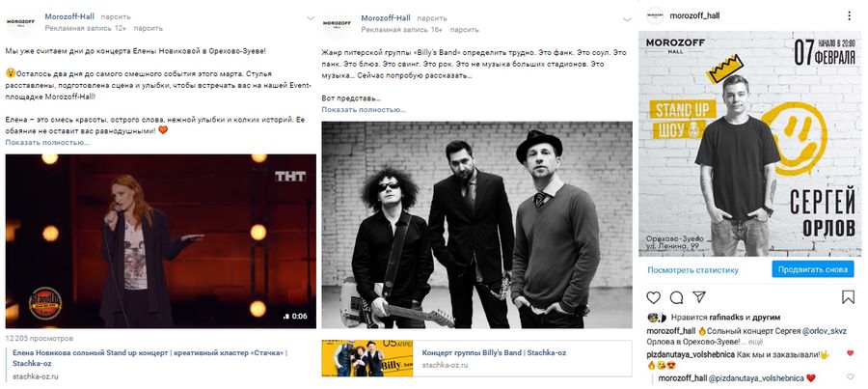The height and width of the screenshot is (389, 868).
Task: Open Концерт группы Billy's Band link card
Action: click(476, 358)
